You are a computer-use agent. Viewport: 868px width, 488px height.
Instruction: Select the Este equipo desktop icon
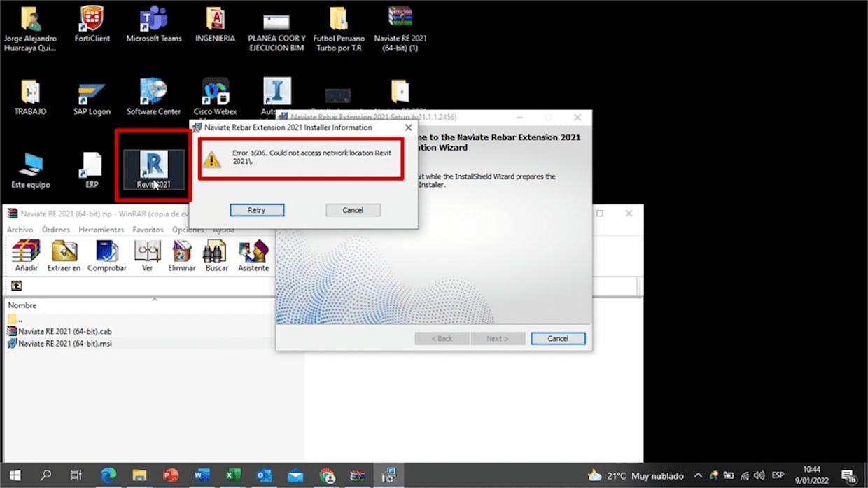31,172
